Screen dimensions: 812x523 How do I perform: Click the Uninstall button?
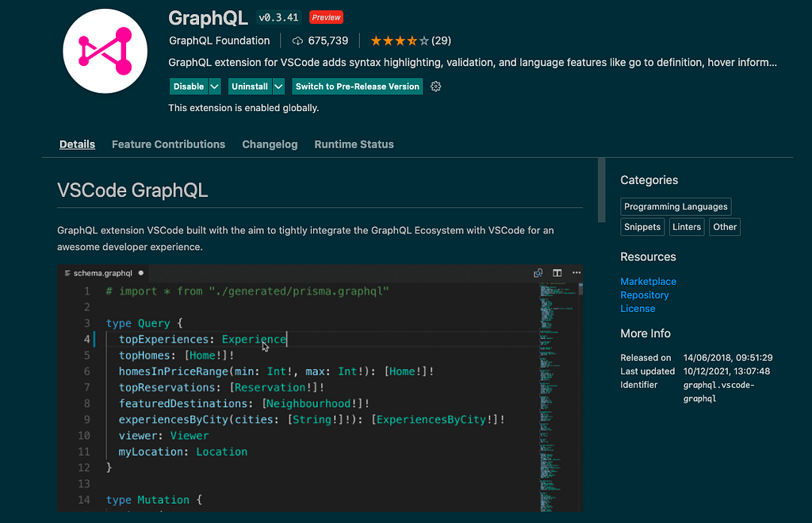pyautogui.click(x=250, y=87)
